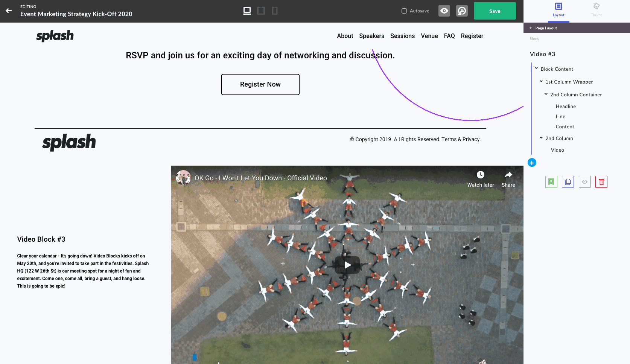Select the Video Block #3 heading
Viewport: 630px width, 364px height.
pos(41,239)
